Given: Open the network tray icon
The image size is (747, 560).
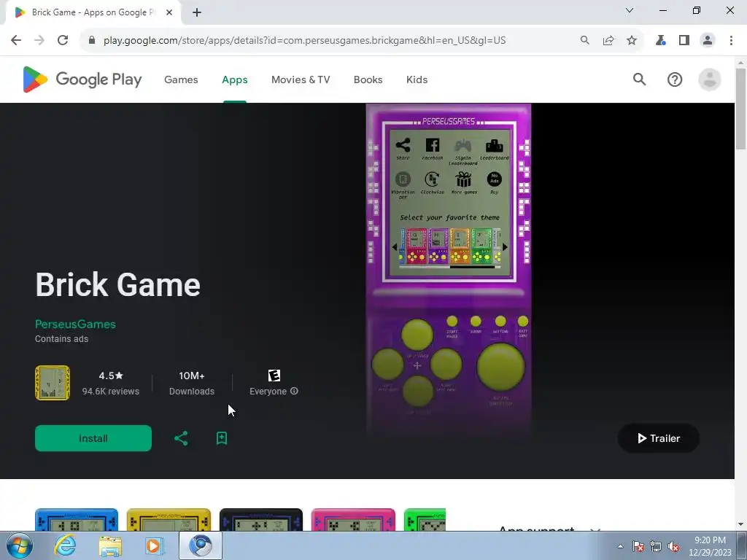Looking at the screenshot, I should pos(656,546).
